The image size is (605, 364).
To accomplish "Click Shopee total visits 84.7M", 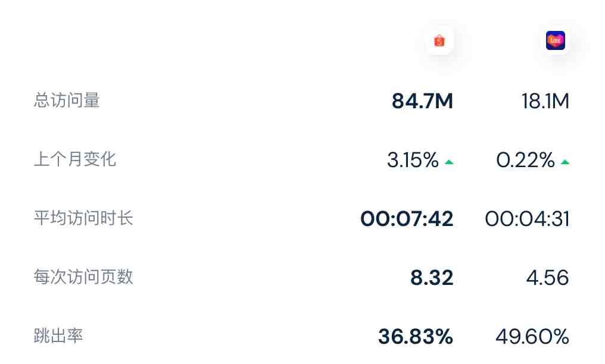I will [x=422, y=101].
